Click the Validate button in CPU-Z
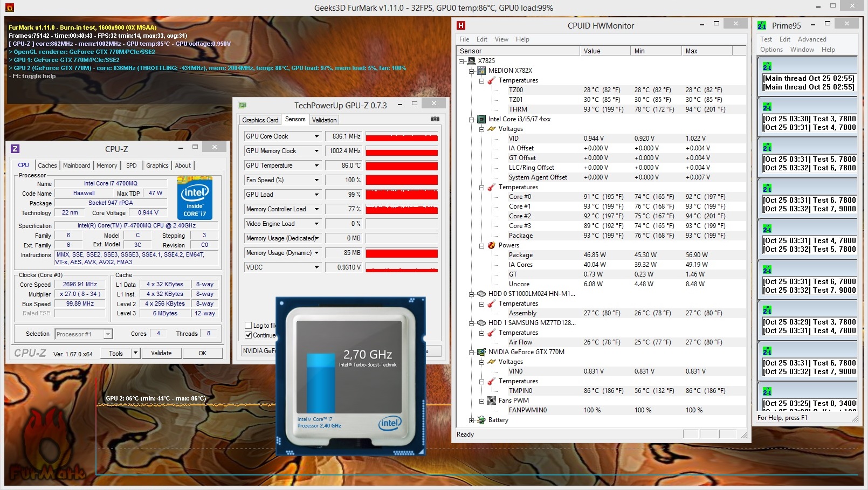This screenshot has width=868, height=490. point(161,353)
